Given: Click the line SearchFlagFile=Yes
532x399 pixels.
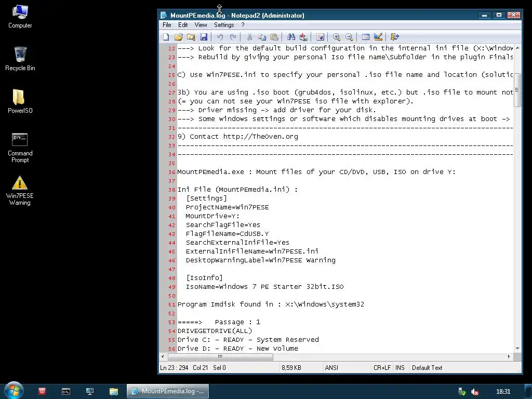Looking at the screenshot, I should point(223,224).
